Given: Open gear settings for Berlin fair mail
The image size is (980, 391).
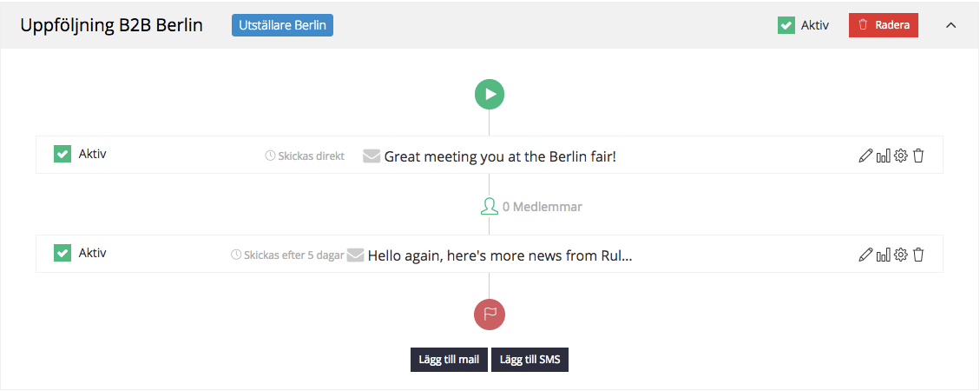Looking at the screenshot, I should [901, 156].
